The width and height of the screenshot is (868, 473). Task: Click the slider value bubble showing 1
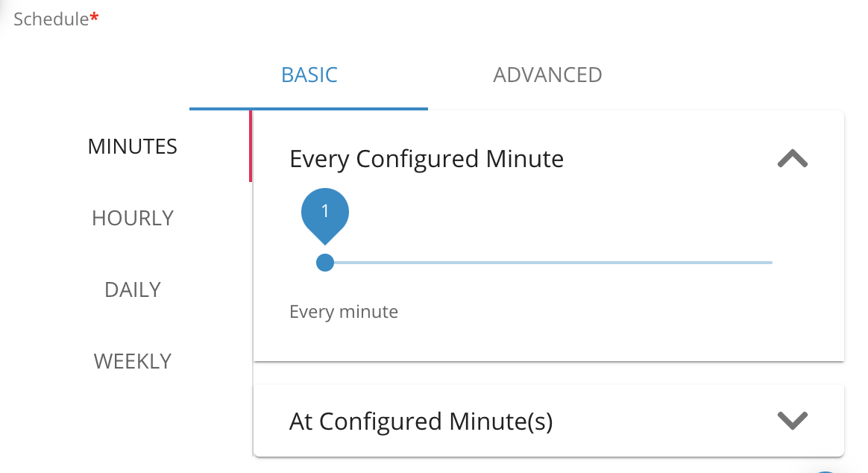click(x=324, y=213)
